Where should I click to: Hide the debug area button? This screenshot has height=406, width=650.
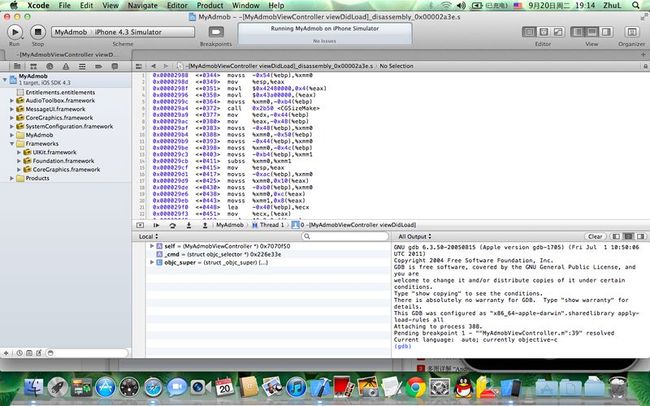coord(140,225)
